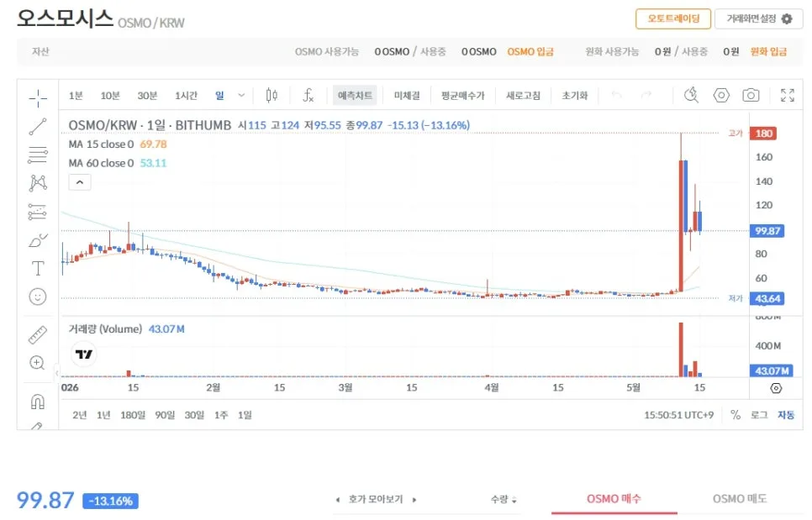Enter fullscreen chart mode
812x520 pixels.
(x=788, y=95)
